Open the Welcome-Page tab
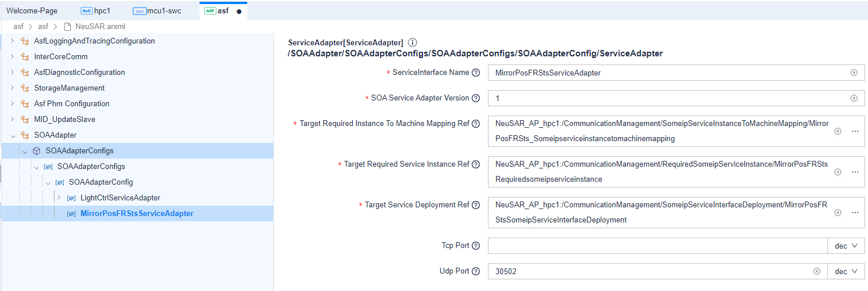 (x=32, y=11)
